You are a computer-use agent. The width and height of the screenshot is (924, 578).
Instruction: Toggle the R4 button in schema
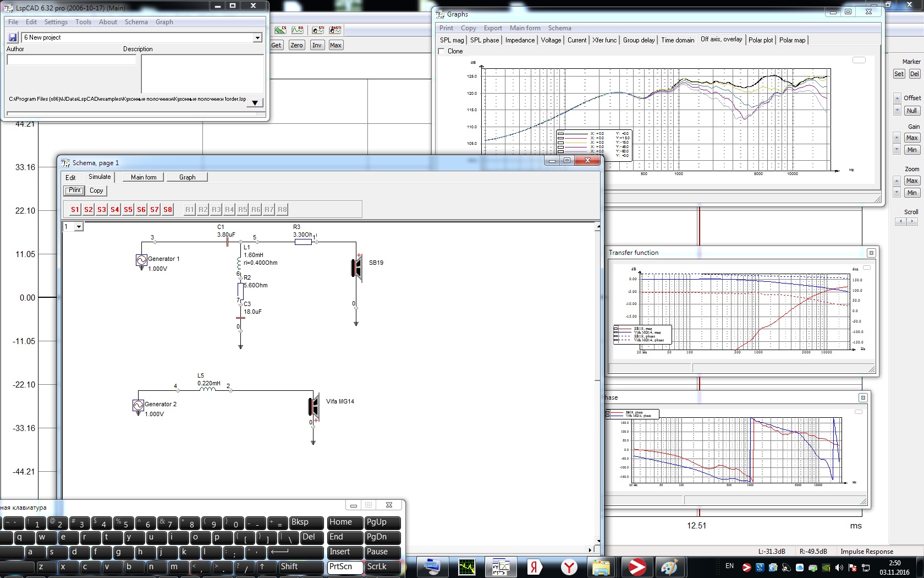[x=229, y=210]
